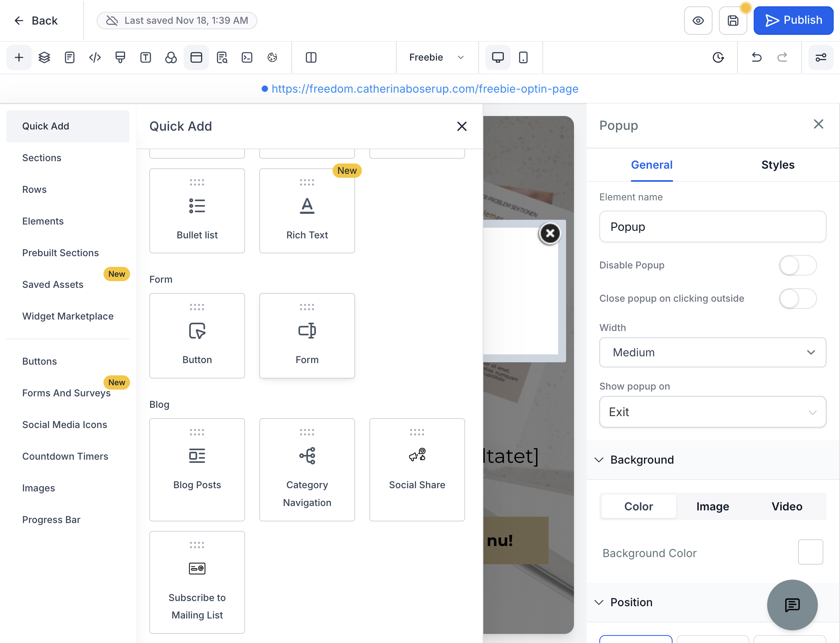Image resolution: width=840 pixels, height=643 pixels.
Task: Select the Color background tab
Action: [639, 506]
